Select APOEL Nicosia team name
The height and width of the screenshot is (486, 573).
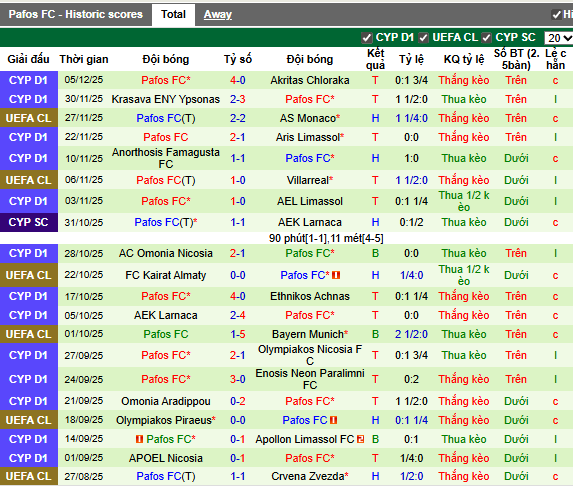pos(166,458)
